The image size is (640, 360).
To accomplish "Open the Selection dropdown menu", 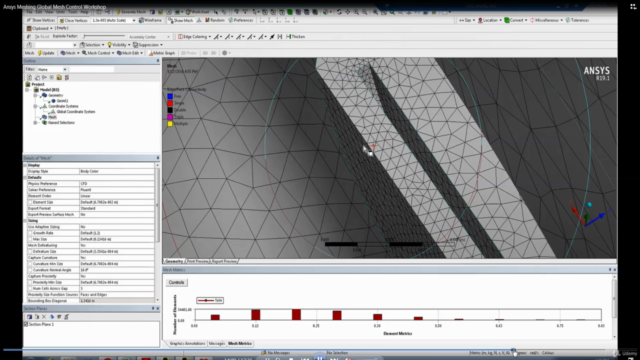I will (92, 45).
